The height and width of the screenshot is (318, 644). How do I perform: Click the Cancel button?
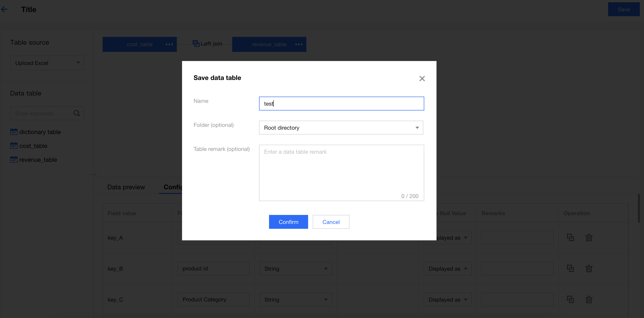click(331, 222)
